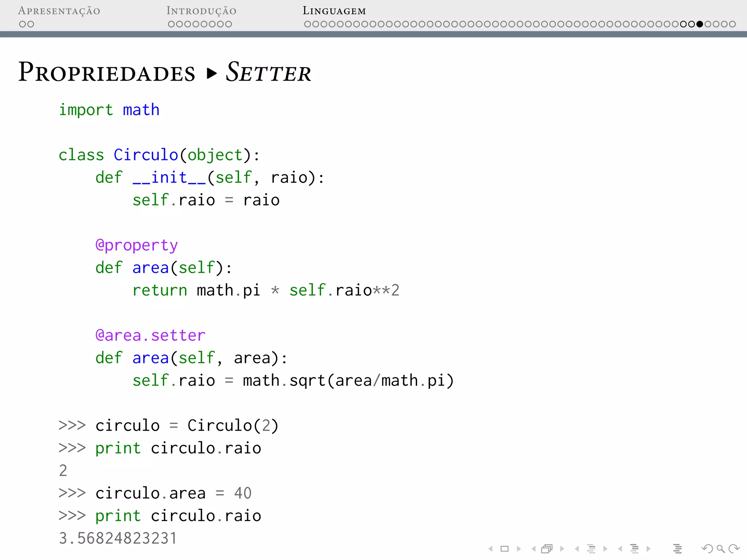
Task: Go to next frame arrow
Action: pyautogui.click(x=562, y=549)
